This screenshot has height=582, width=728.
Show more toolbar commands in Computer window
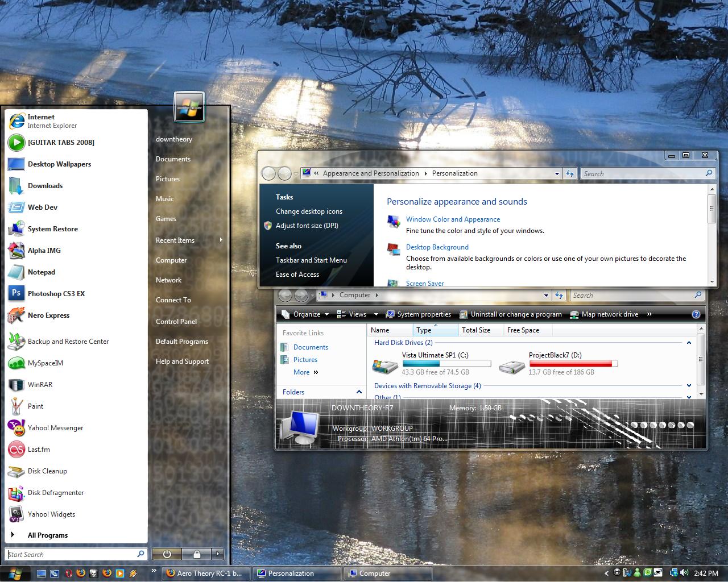(649, 314)
